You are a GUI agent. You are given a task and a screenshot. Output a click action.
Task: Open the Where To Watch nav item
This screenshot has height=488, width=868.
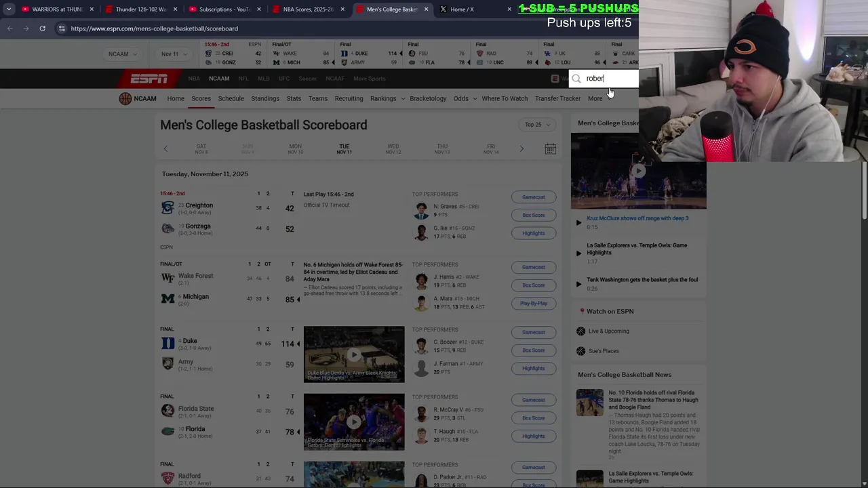[505, 99]
